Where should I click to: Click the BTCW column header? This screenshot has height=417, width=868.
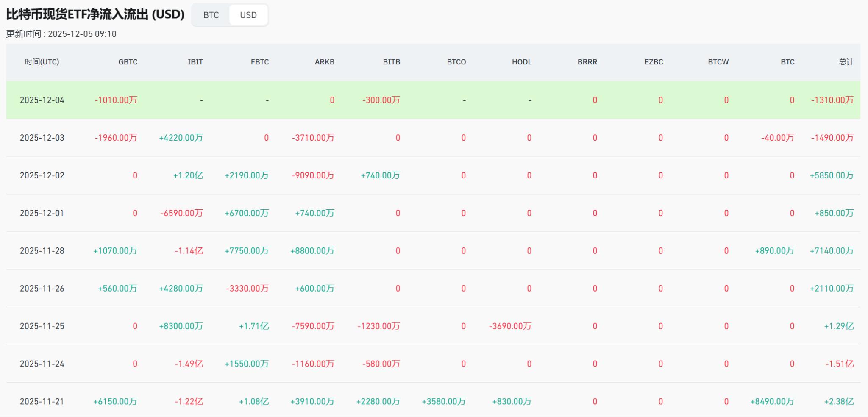(719, 61)
